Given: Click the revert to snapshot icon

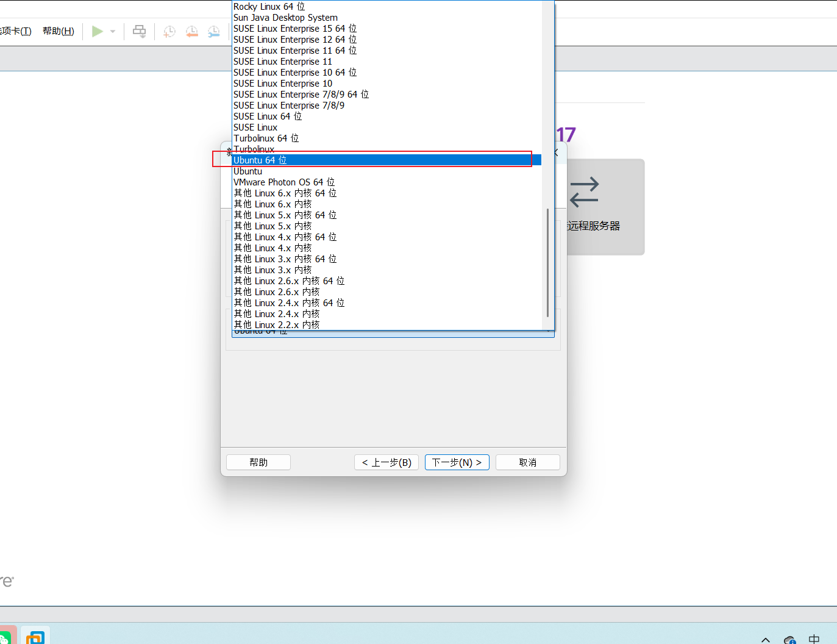Looking at the screenshot, I should pos(192,32).
